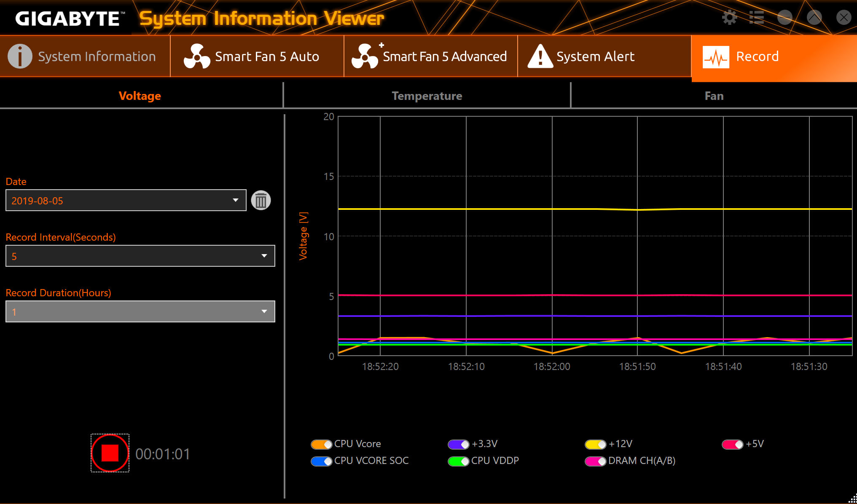
Task: Click the window resize grip corner
Action: (852, 499)
